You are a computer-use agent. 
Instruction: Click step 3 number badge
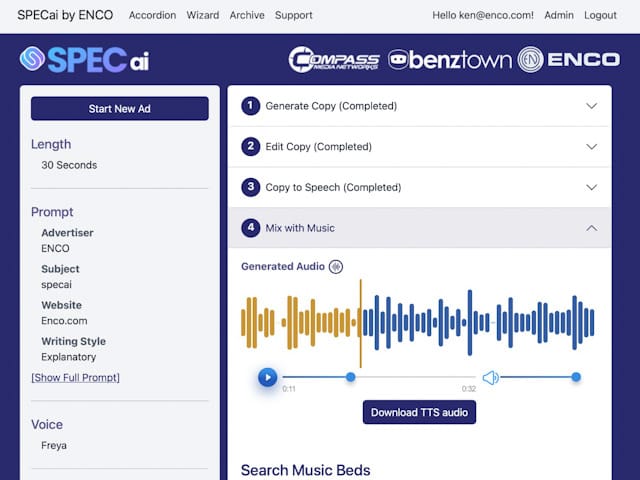tap(251, 187)
